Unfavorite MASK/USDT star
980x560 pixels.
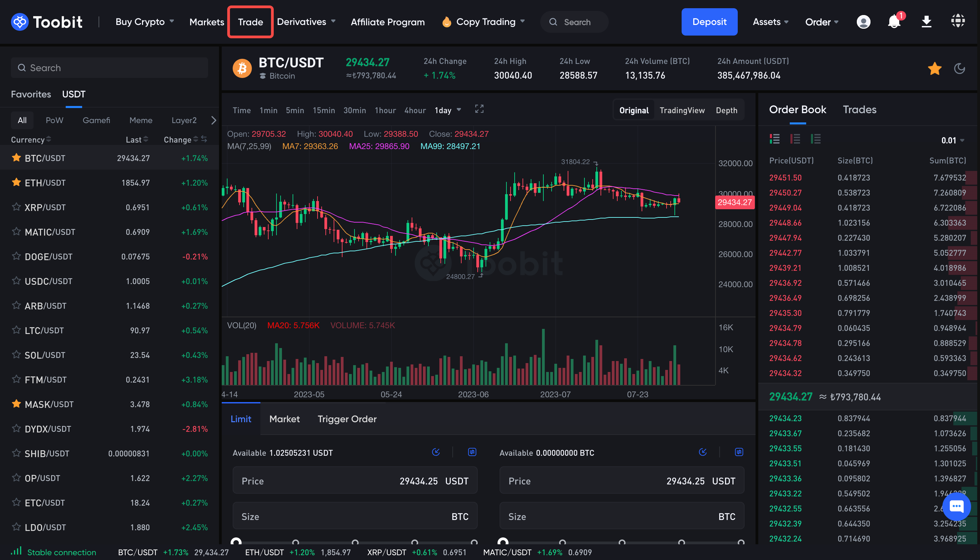tap(16, 404)
